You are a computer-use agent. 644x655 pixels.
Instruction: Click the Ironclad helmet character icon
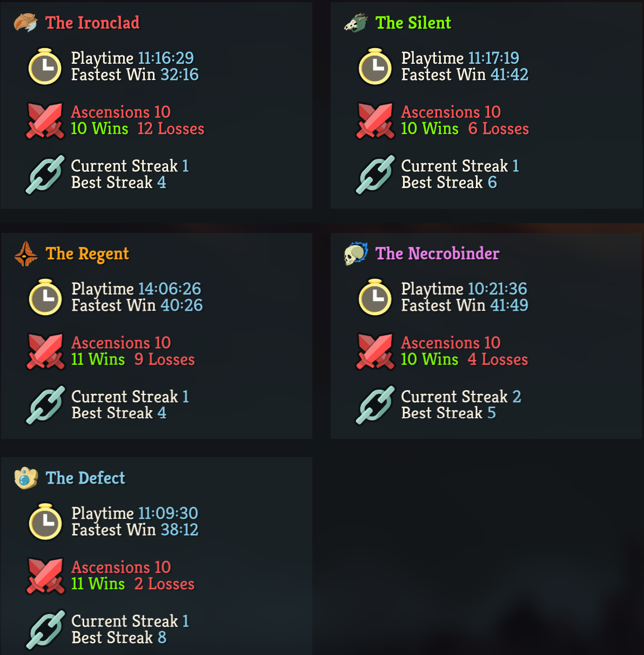pos(25,23)
